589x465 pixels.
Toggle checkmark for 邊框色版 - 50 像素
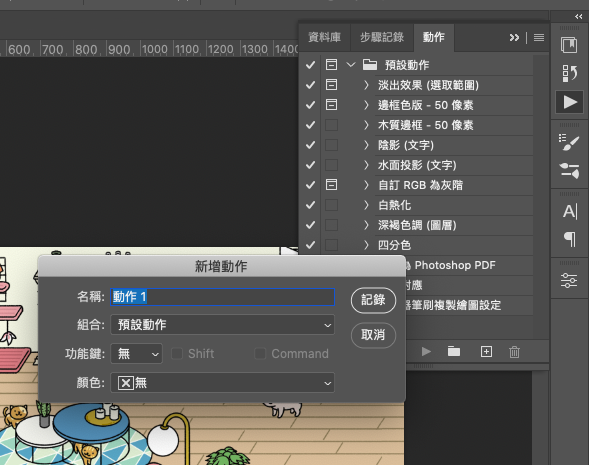[310, 105]
